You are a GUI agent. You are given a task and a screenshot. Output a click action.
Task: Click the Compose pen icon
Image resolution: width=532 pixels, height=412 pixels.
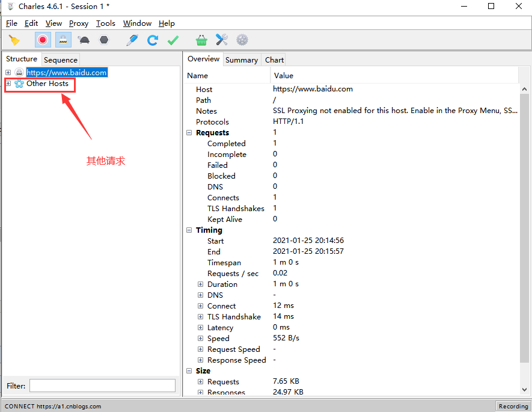132,40
